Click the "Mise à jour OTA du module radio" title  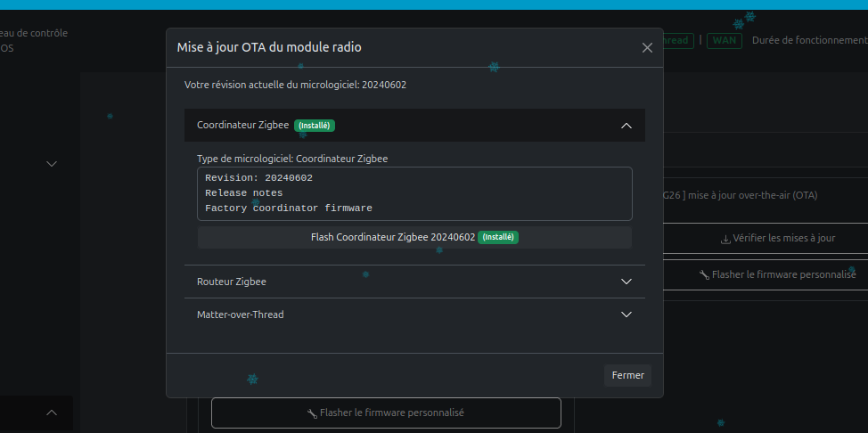(269, 47)
